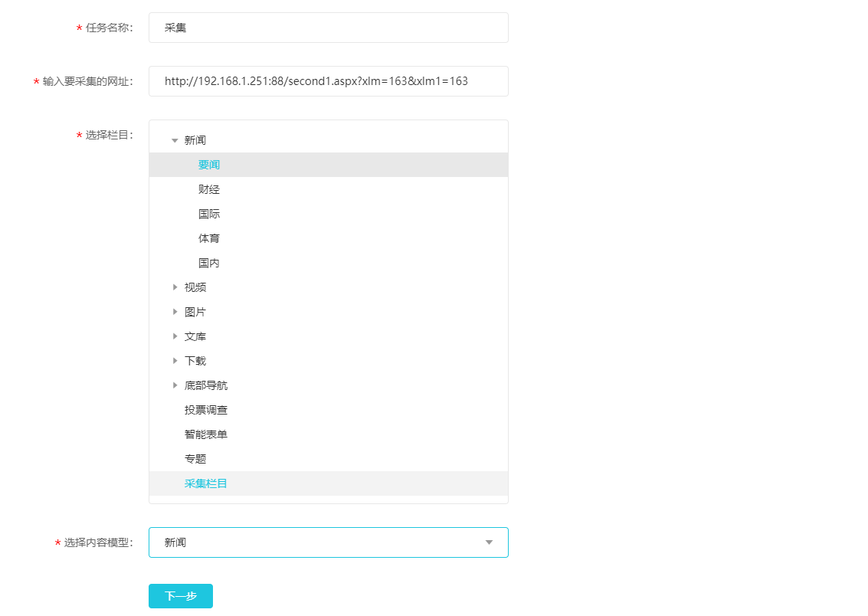Select 国内 under 新闻

[x=209, y=263]
